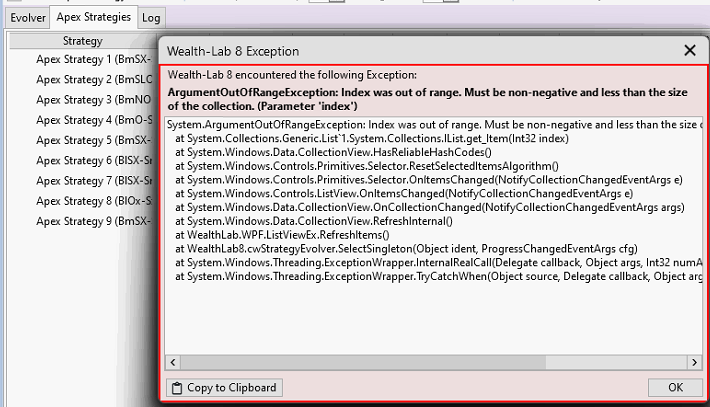The height and width of the screenshot is (407, 710).
Task: Click the HasReliableHashCodes stack trace line
Action: click(x=333, y=152)
